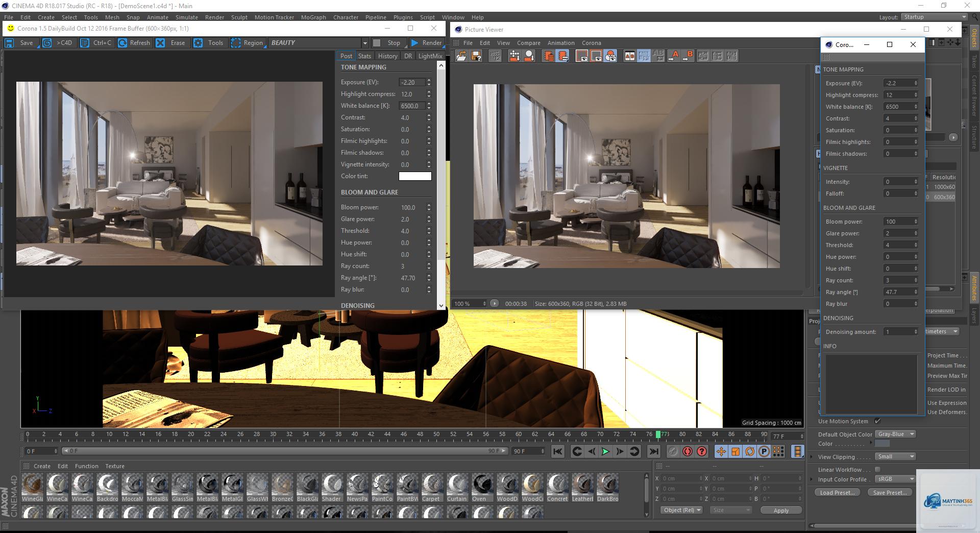Open the View Clipping Small dropdown
Screen dimensions: 980x533
click(x=895, y=456)
